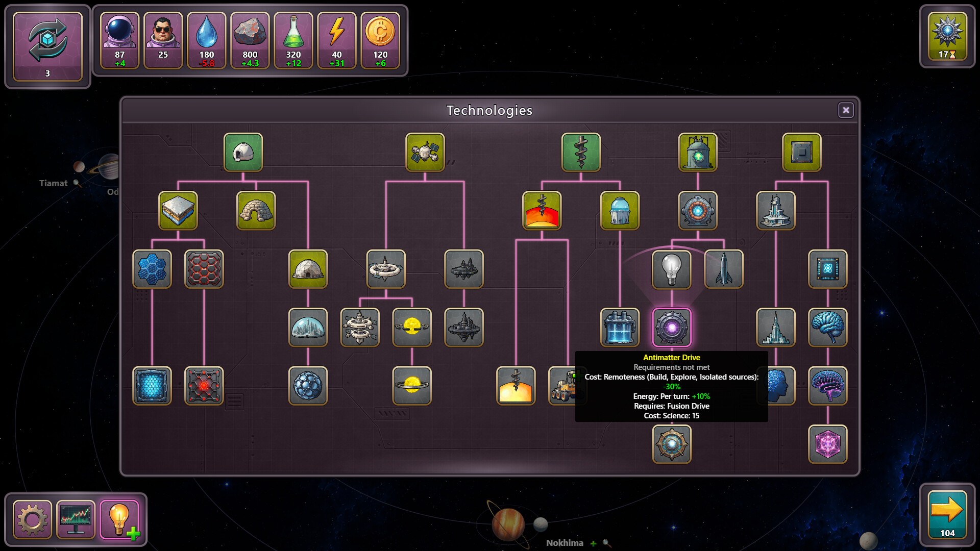This screenshot has height=551, width=980.
Task: Select the astronaut population resource
Action: point(120,41)
